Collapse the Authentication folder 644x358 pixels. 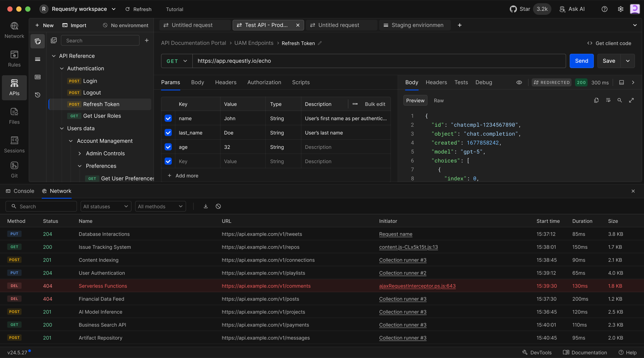[62, 68]
